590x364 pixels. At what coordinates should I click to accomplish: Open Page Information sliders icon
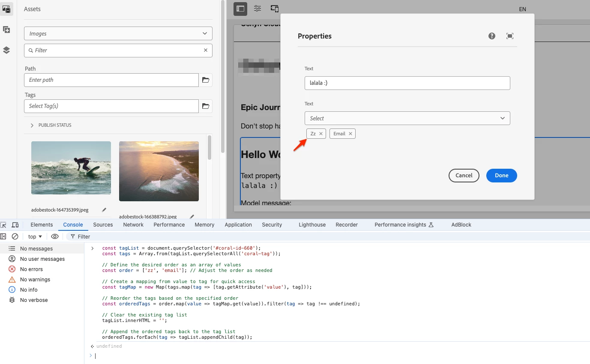point(258,9)
